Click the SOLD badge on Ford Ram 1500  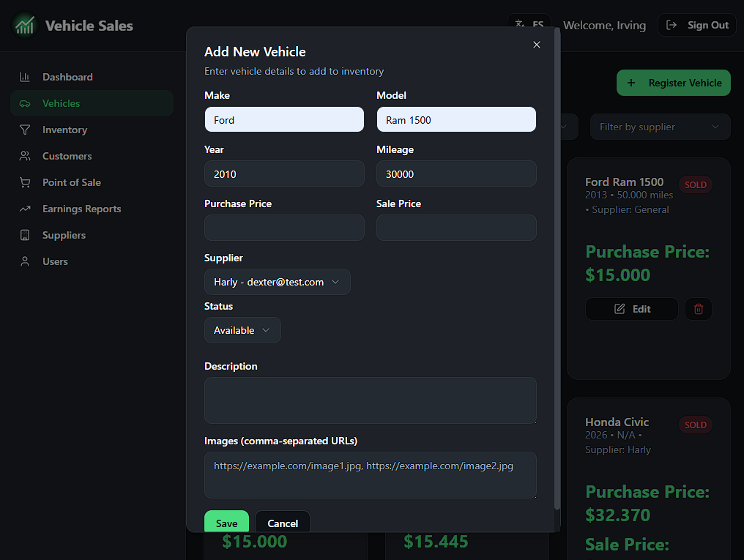696,185
